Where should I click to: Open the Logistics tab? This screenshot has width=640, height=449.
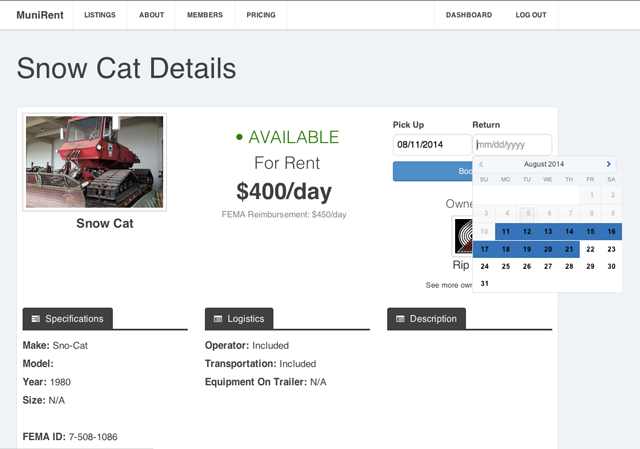[x=239, y=318]
